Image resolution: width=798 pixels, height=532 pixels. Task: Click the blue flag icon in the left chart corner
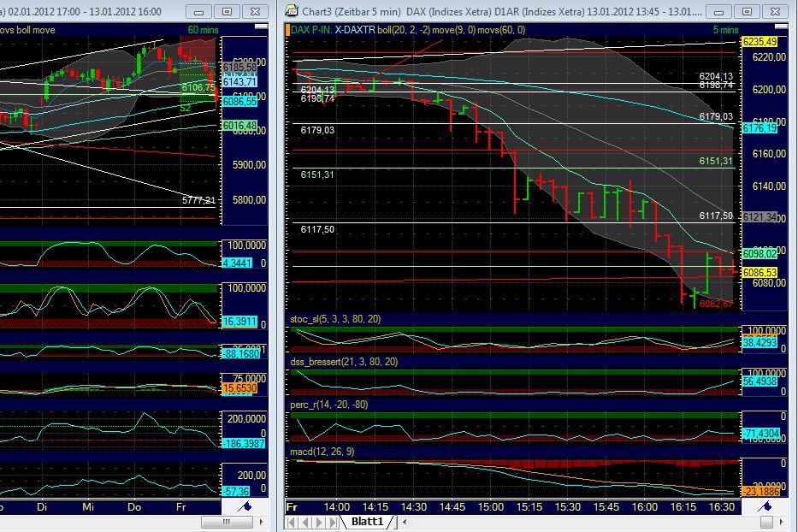(246, 505)
